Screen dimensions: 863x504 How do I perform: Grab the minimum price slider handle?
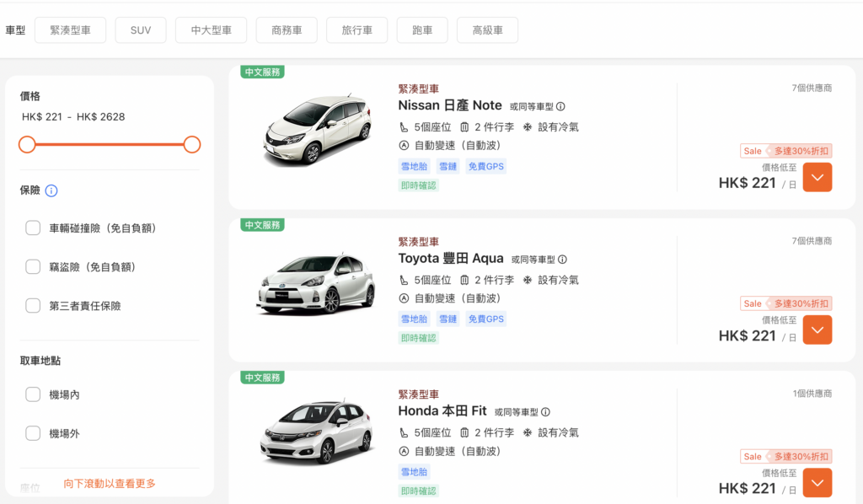point(27,144)
